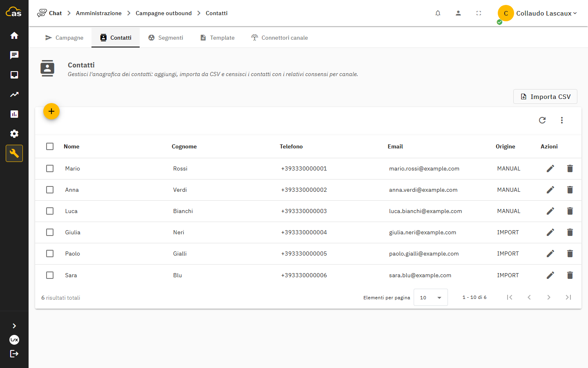Select the Contatti tab
Image resolution: width=588 pixels, height=368 pixels.
click(116, 38)
